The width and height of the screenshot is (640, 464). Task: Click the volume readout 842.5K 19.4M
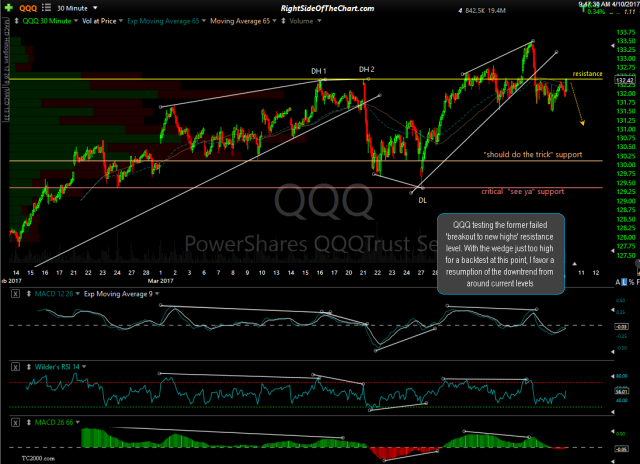coord(485,11)
